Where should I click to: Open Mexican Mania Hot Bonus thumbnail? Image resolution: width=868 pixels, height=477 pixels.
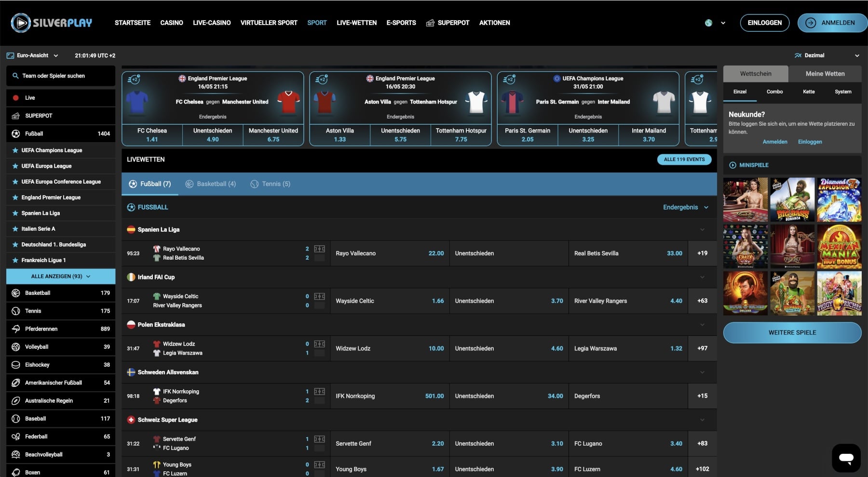pyautogui.click(x=840, y=246)
